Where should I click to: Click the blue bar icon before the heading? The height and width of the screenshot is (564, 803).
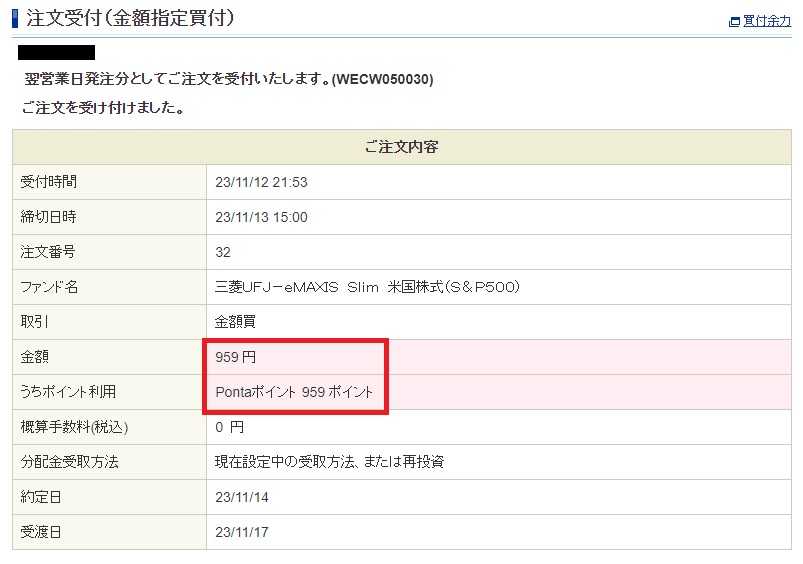pos(16,18)
